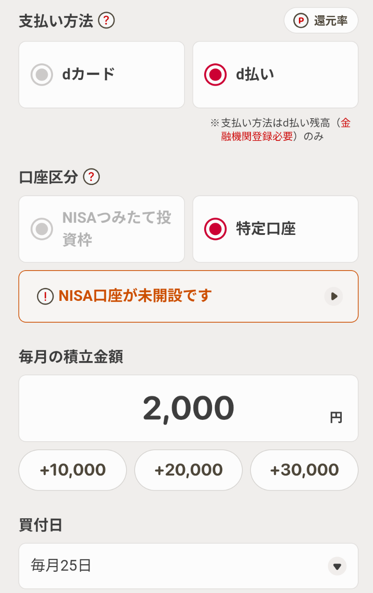Open help icon beside 支払い方法
373x593 pixels.
(106, 20)
